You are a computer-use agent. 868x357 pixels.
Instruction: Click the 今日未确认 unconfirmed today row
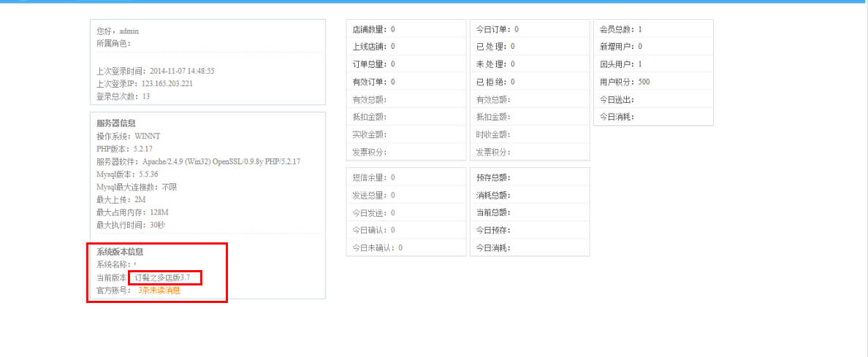[x=406, y=247]
